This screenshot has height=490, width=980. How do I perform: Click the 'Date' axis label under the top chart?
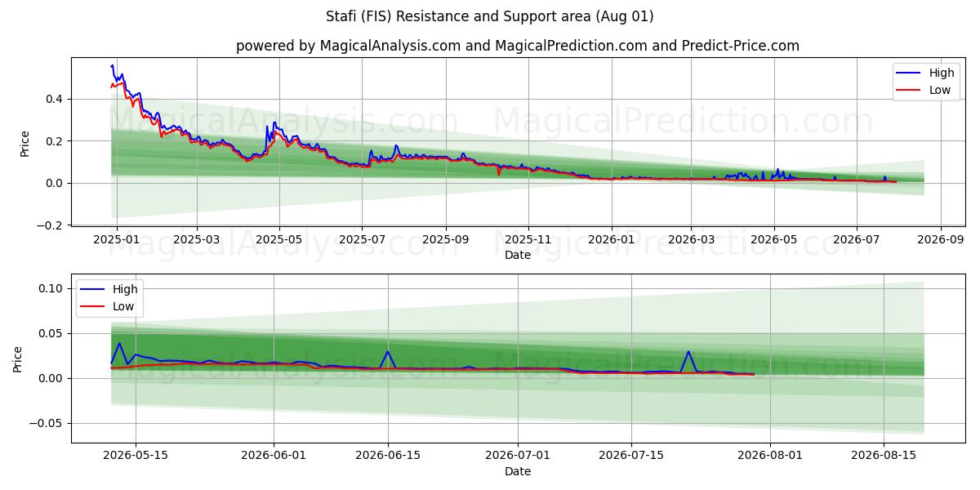[518, 255]
